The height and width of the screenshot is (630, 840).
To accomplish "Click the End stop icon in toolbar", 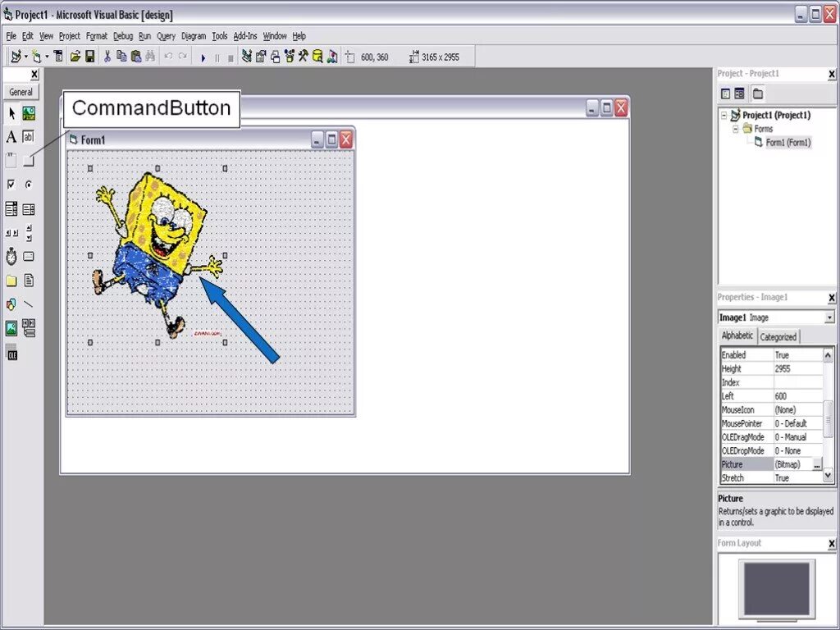I will (x=231, y=58).
